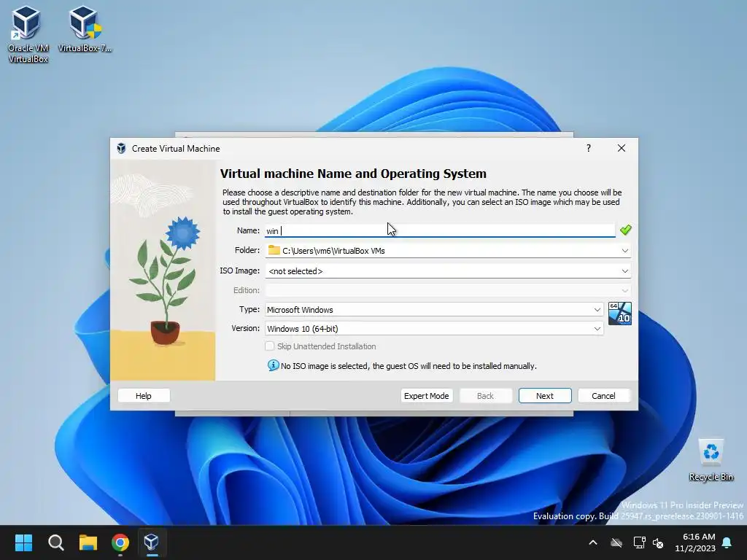
Task: Click the Windows Start button
Action: click(23, 542)
